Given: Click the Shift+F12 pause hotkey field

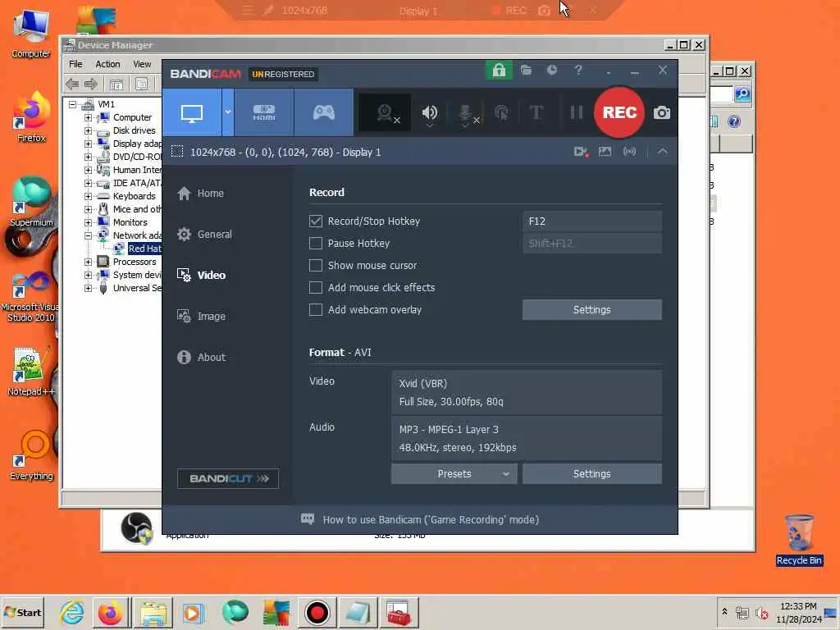Looking at the screenshot, I should pos(592,243).
